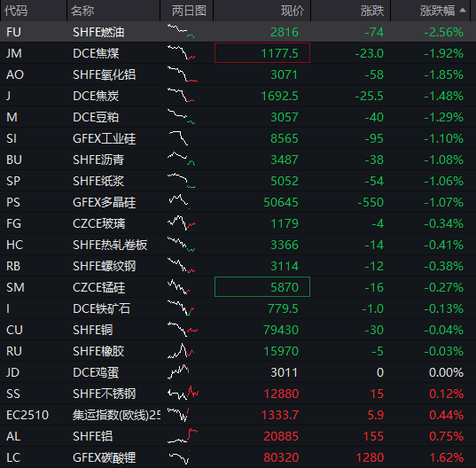Select the GFEX工业硅 row name

104,138
